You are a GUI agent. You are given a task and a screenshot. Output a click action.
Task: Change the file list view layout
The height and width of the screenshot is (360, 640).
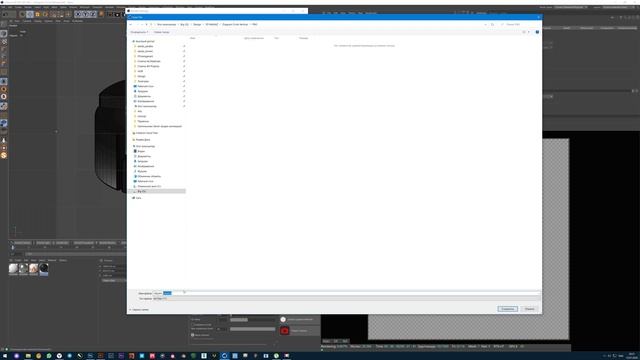(524, 32)
